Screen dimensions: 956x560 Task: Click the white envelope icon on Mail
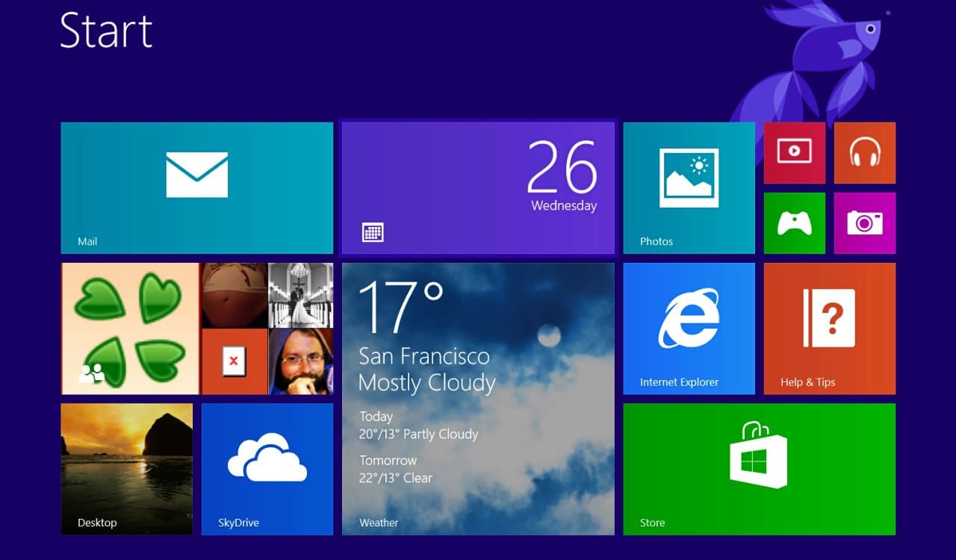coord(197,175)
